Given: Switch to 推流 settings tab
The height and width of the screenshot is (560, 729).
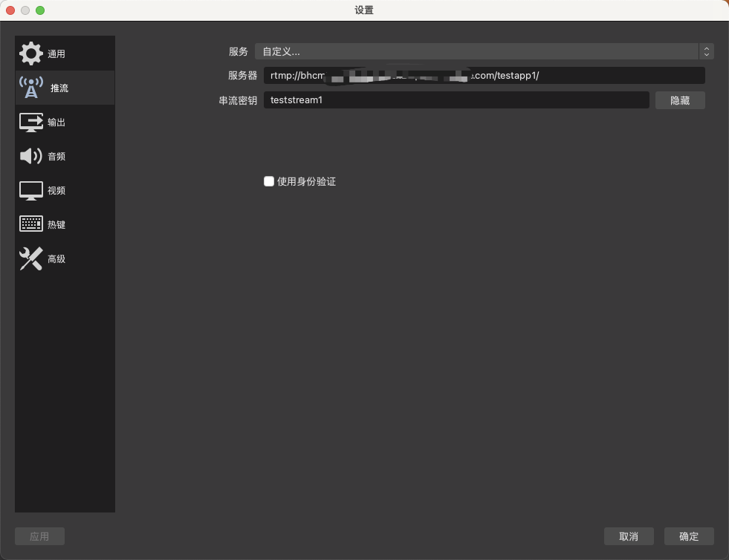Looking at the screenshot, I should click(65, 88).
